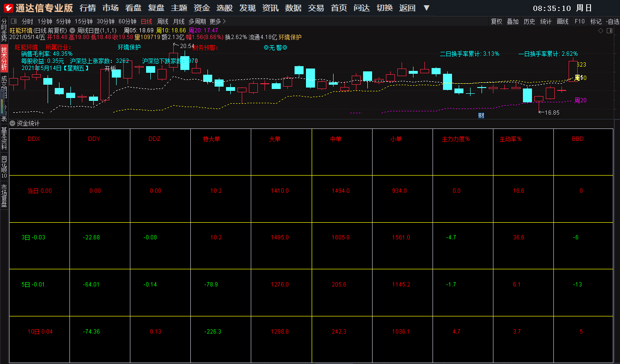Click the 标记 toolbar button
The width and height of the screenshot is (620, 364).
pos(596,21)
